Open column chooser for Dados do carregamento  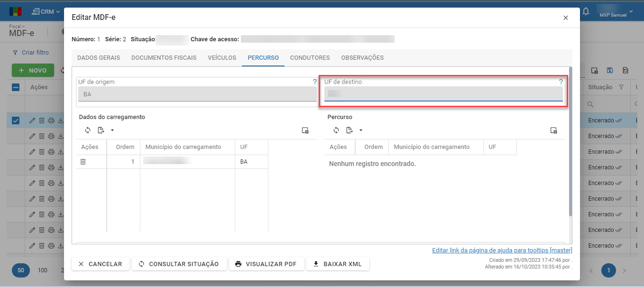tap(305, 130)
